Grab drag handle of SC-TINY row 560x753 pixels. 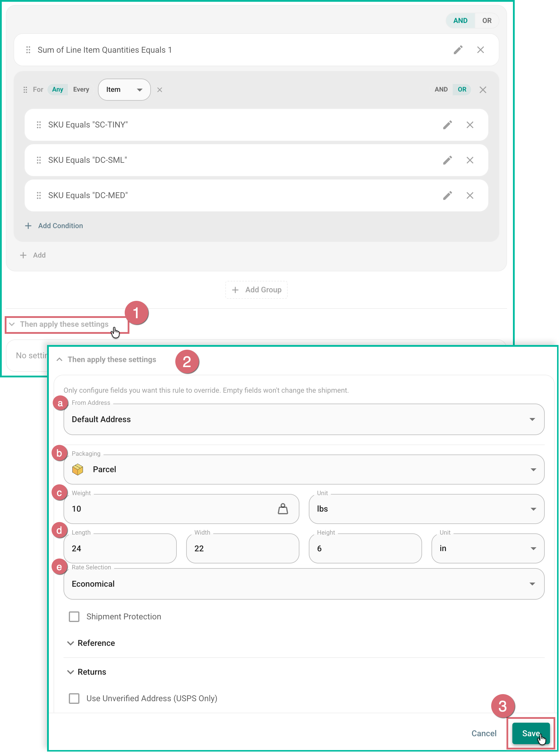(39, 125)
